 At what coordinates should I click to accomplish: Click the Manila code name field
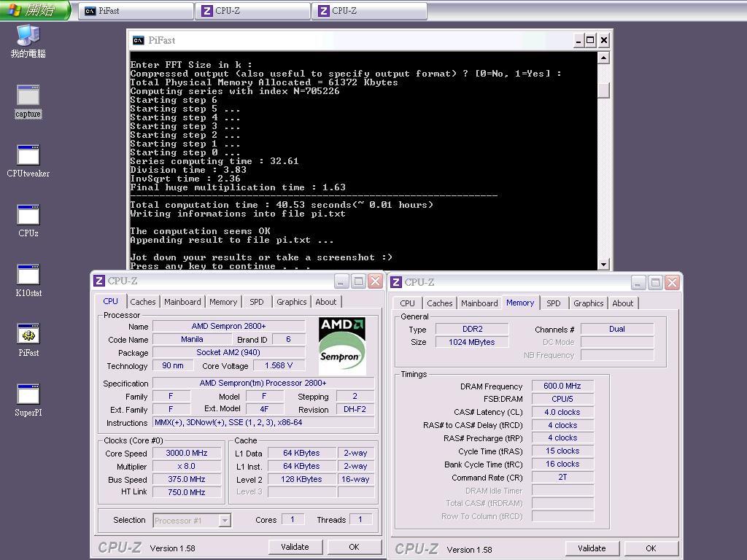192,339
